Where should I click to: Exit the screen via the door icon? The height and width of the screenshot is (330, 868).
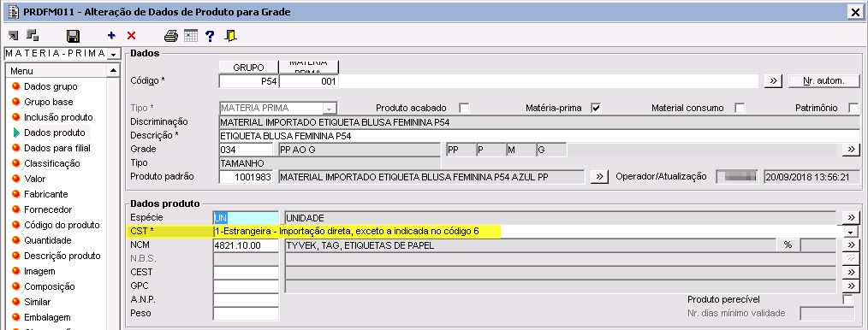pos(230,36)
